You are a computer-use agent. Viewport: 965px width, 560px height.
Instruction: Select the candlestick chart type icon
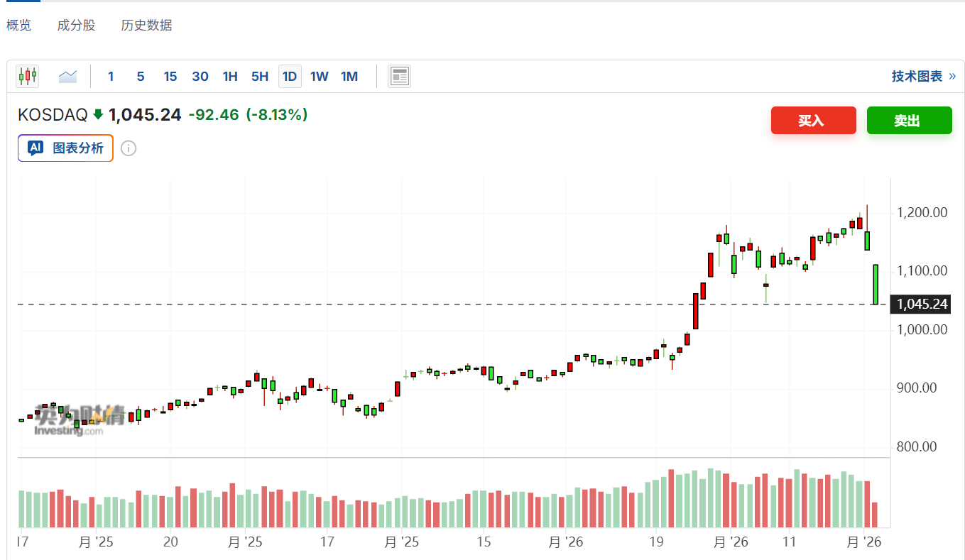(x=28, y=76)
